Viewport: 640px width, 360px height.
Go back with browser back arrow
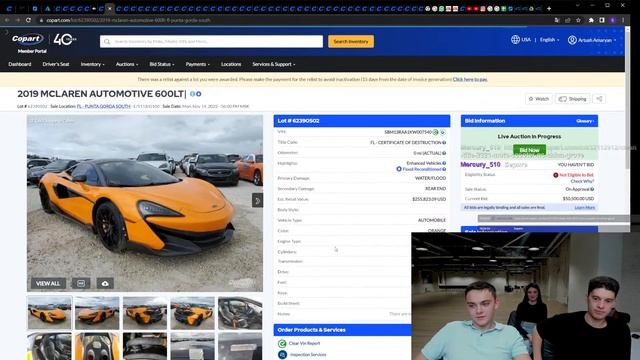[x=7, y=20]
